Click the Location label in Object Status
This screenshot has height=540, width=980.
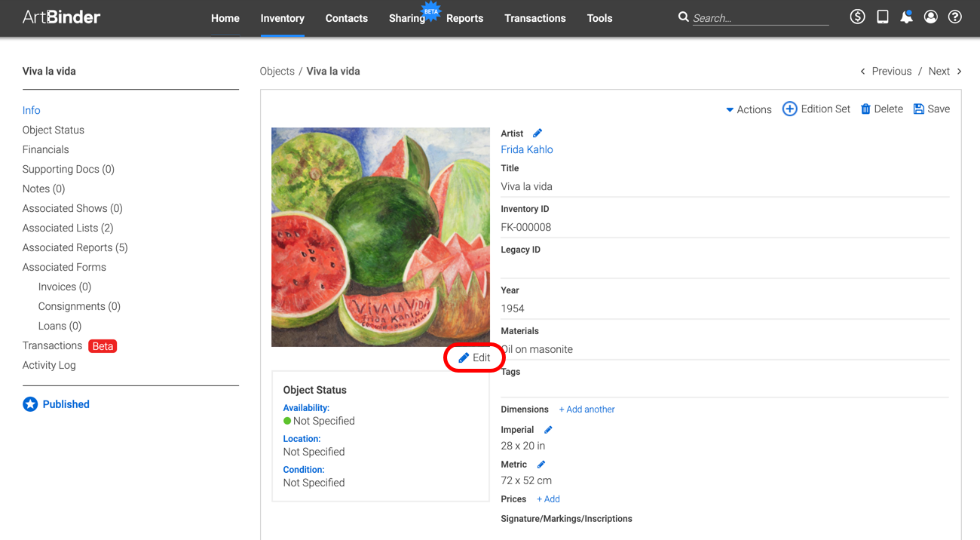point(302,439)
